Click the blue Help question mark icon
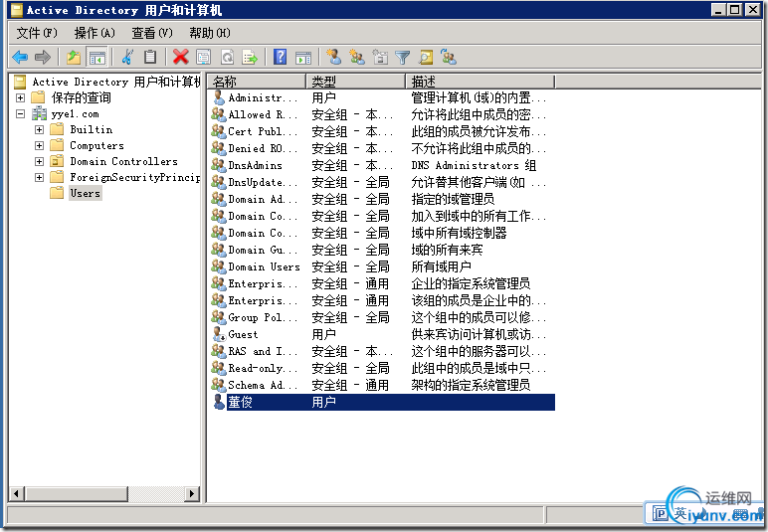Viewport: 768px width, 532px height. (281, 58)
